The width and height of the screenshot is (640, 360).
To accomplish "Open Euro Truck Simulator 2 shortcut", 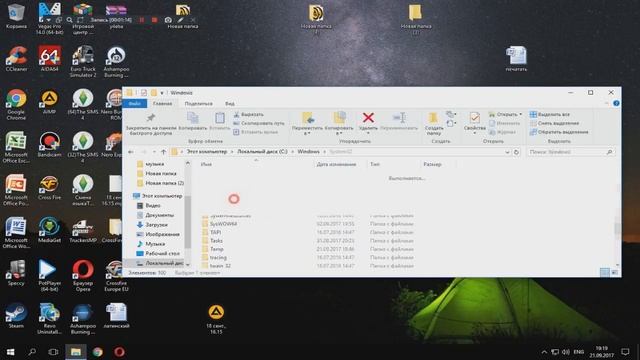I will (x=83, y=62).
